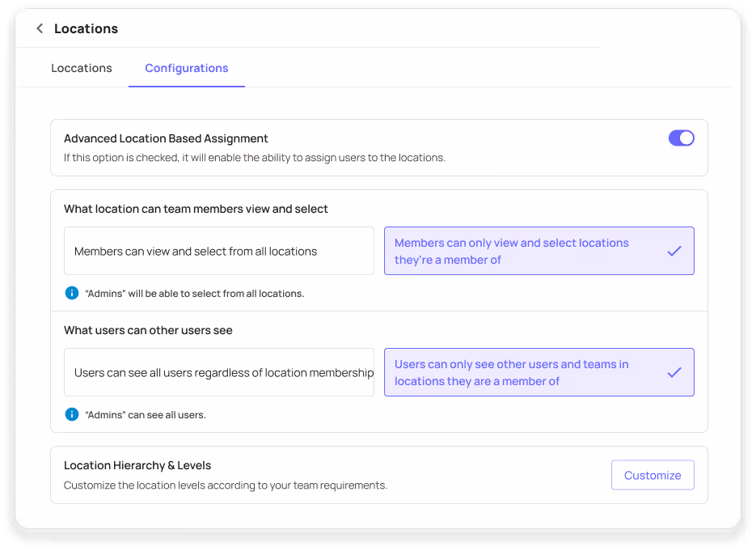Click the "What users can other users see" heading
The height and width of the screenshot is (551, 756).
[148, 330]
